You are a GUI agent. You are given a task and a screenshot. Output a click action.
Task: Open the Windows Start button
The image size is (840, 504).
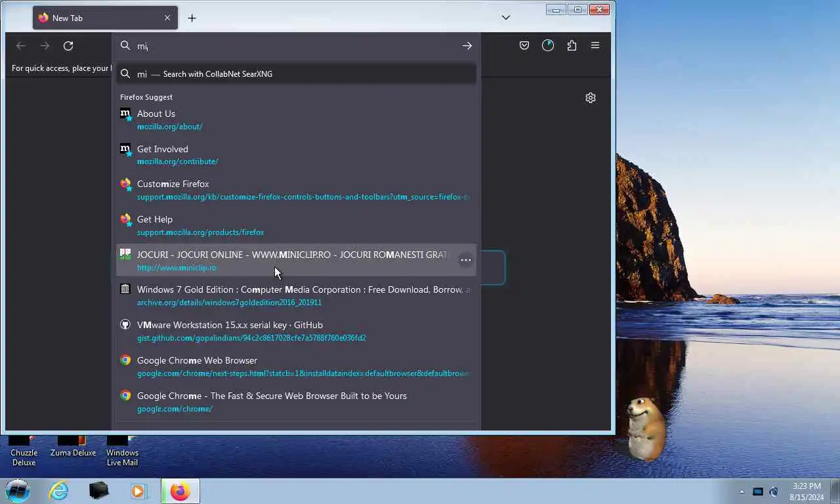[18, 491]
